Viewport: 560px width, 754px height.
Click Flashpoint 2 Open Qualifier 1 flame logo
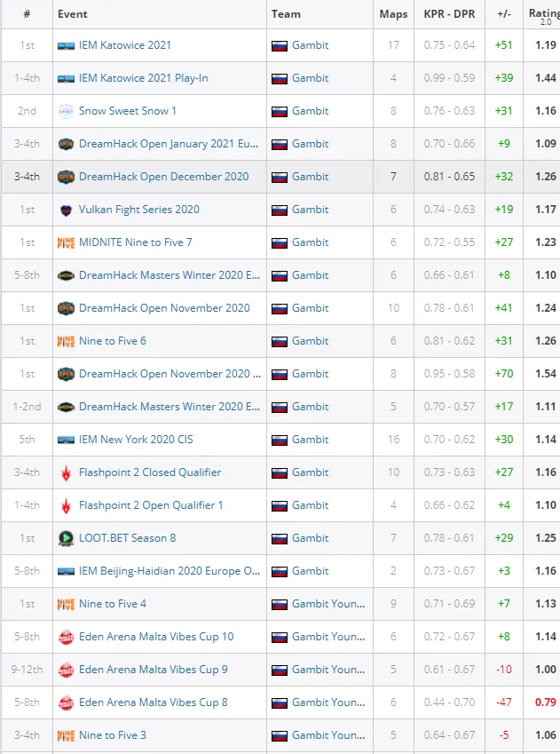point(66,506)
